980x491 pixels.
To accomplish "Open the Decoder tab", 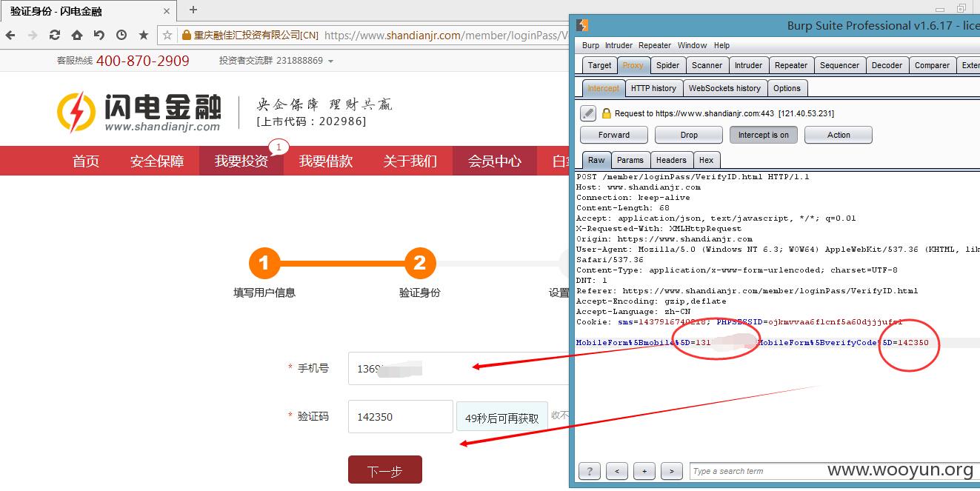I will (887, 65).
